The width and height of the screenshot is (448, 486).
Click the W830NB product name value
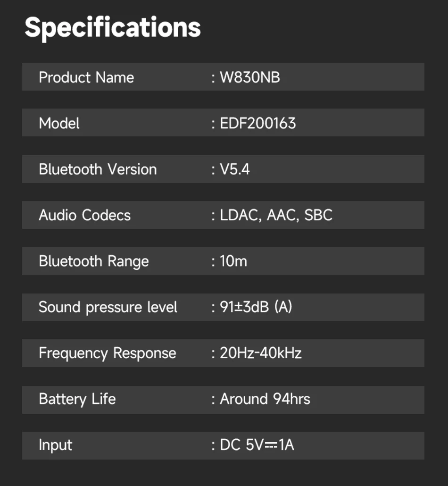coord(250,77)
